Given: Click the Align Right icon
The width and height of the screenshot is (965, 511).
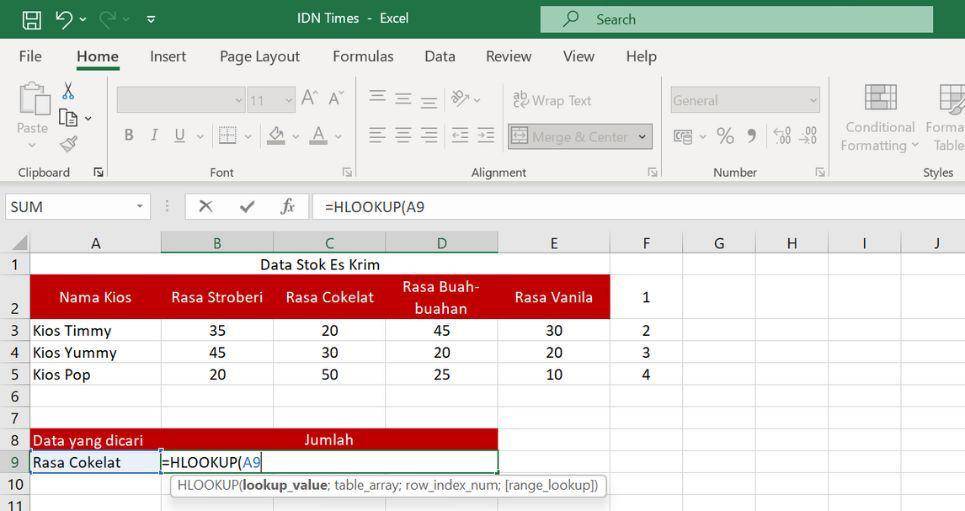Looking at the screenshot, I should (x=429, y=135).
